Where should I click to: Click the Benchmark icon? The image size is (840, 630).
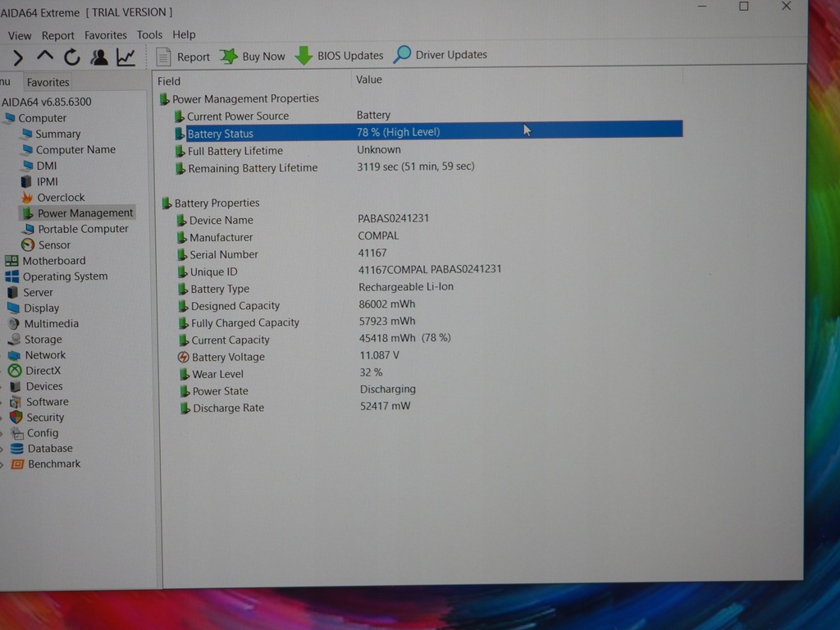tap(18, 464)
